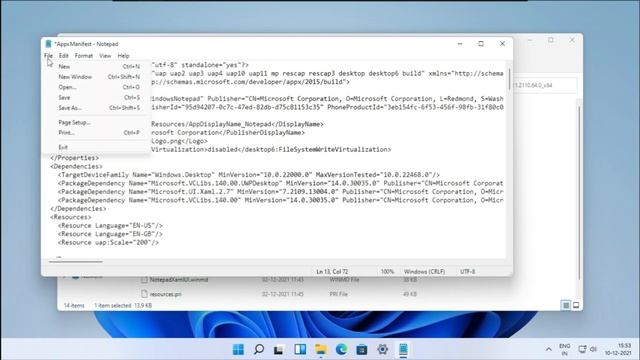Image resolution: width=640 pixels, height=360 pixels.
Task: Click the <Resources> line in the text
Action: coord(71,217)
